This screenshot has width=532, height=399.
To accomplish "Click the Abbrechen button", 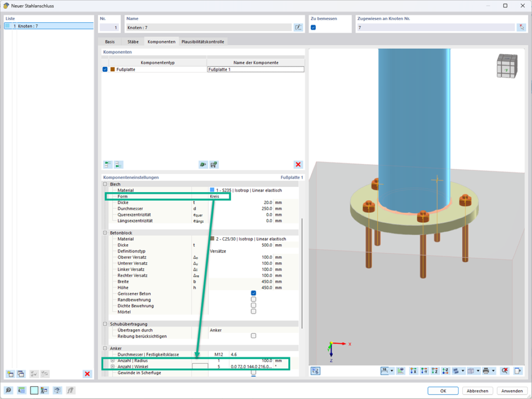I will (478, 391).
